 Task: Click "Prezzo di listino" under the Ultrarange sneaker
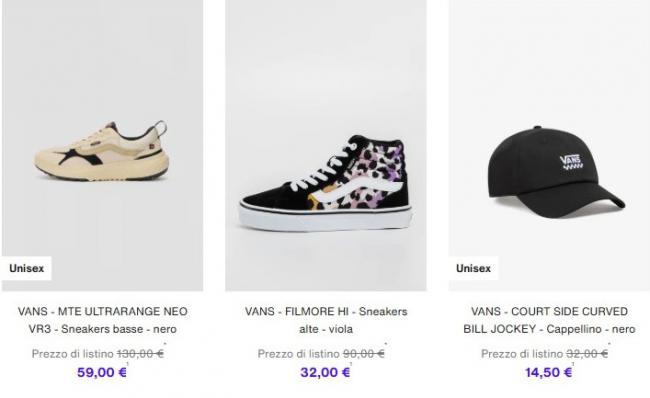tap(73, 354)
